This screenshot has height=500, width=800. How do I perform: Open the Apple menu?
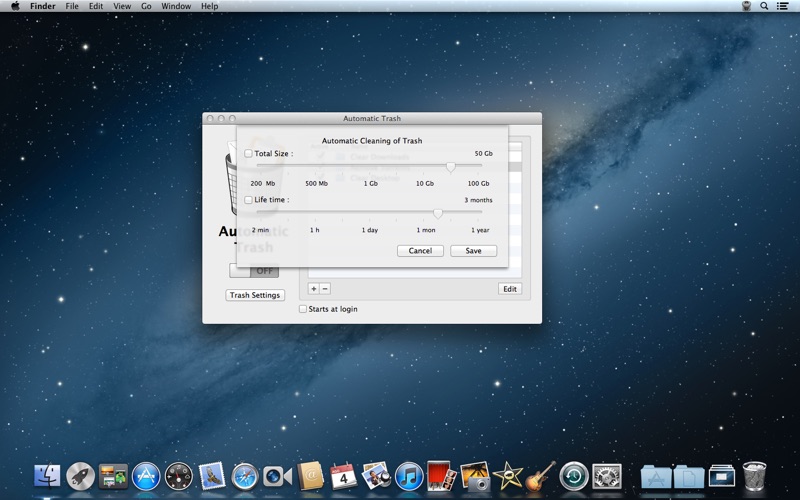(15, 6)
